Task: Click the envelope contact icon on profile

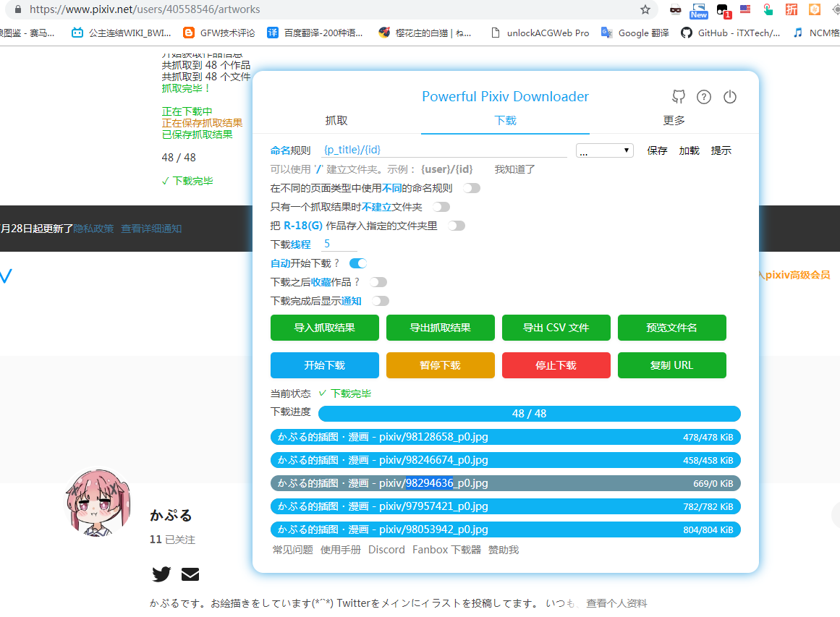Action: (190, 574)
